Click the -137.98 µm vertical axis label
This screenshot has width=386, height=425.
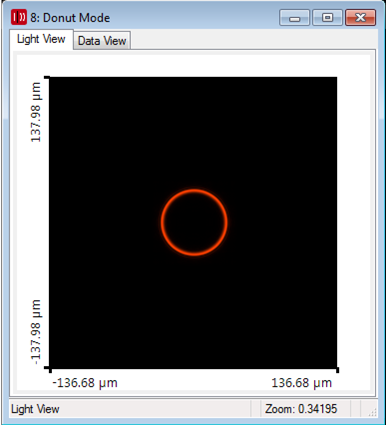click(x=36, y=332)
